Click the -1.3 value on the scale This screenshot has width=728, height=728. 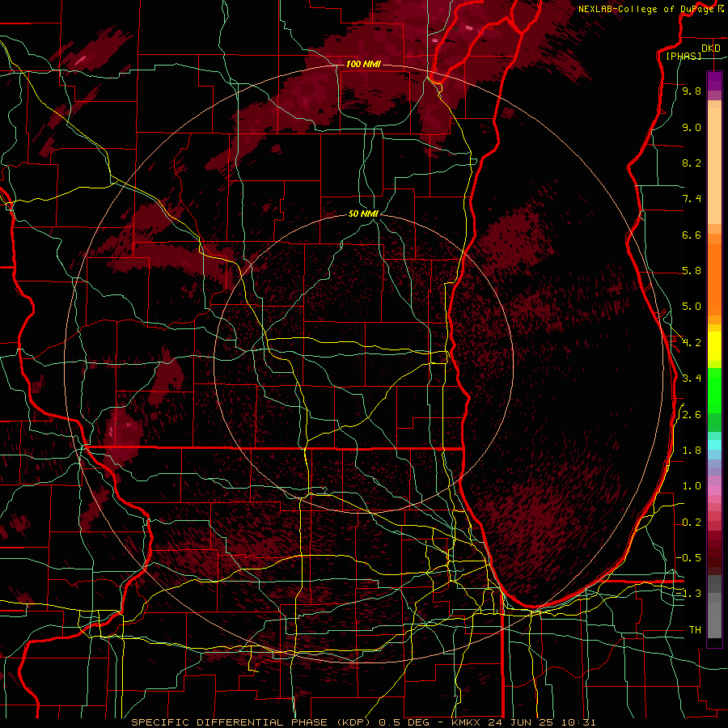[689, 594]
